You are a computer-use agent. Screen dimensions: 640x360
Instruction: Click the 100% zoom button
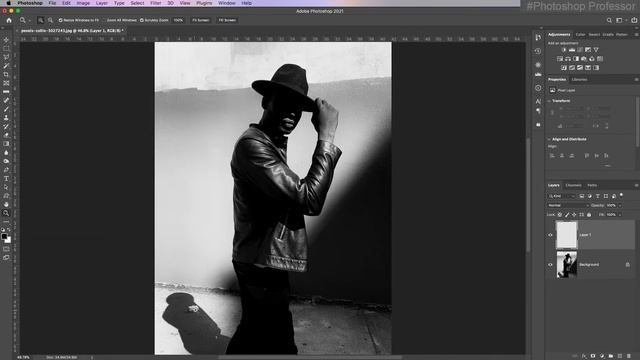pyautogui.click(x=178, y=20)
